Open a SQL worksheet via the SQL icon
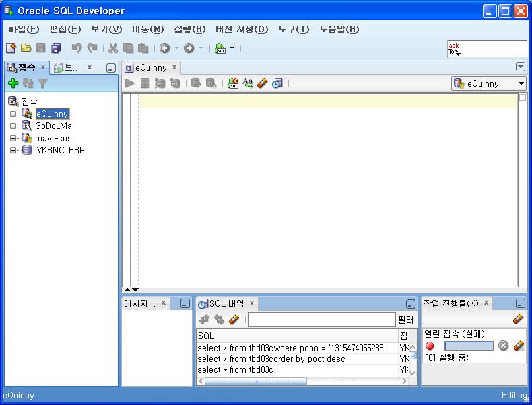This screenshot has height=405, width=532. pos(220,48)
